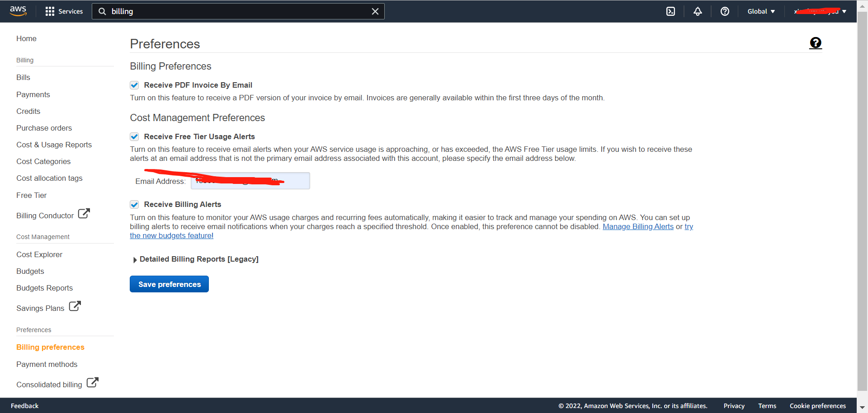Open Terms link in footer
This screenshot has height=413, width=868.
(x=767, y=406)
